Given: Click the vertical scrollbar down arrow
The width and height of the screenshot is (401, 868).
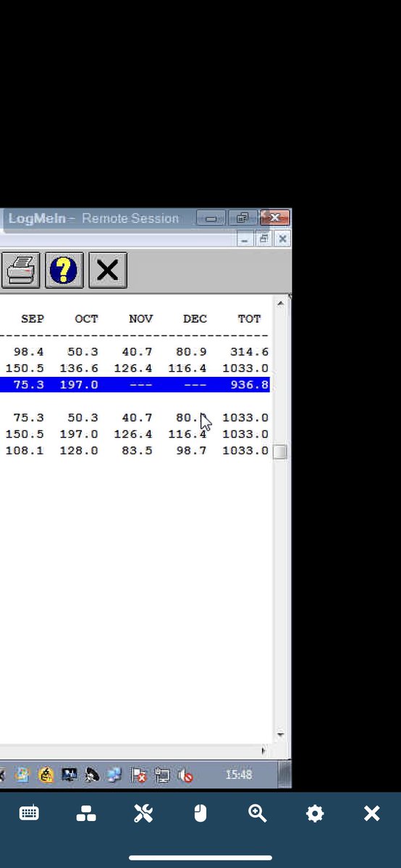Looking at the screenshot, I should pyautogui.click(x=281, y=735).
